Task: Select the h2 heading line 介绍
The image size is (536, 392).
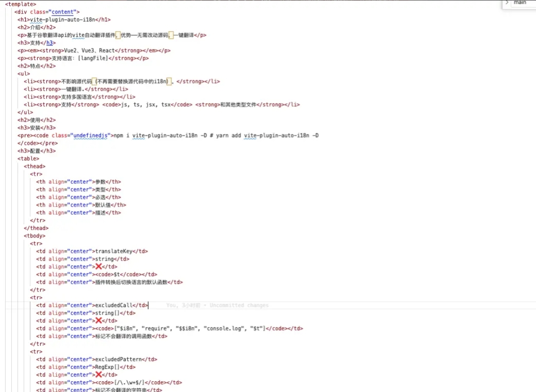Action: pyautogui.click(x=37, y=27)
